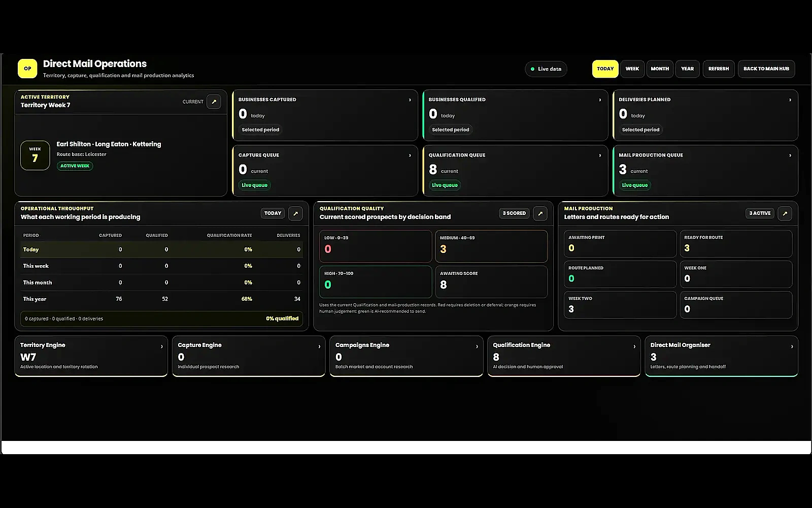Click Direct Mail Operations page title

95,64
